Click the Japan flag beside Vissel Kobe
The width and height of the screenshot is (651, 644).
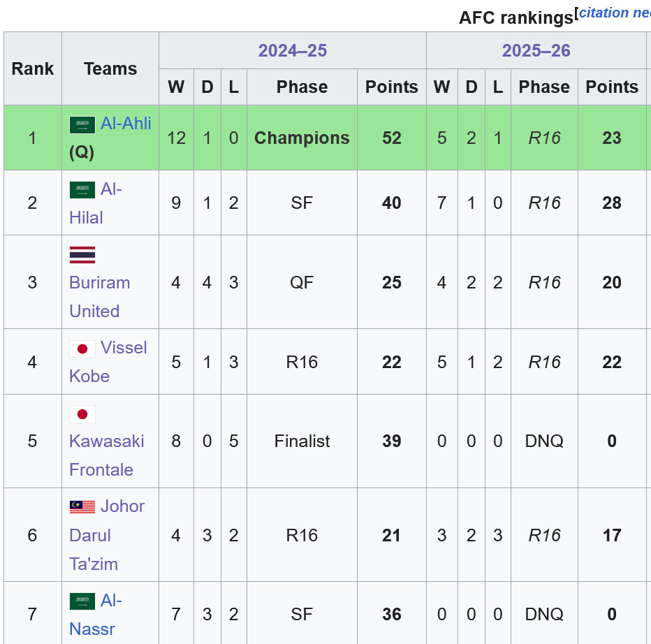(x=82, y=349)
